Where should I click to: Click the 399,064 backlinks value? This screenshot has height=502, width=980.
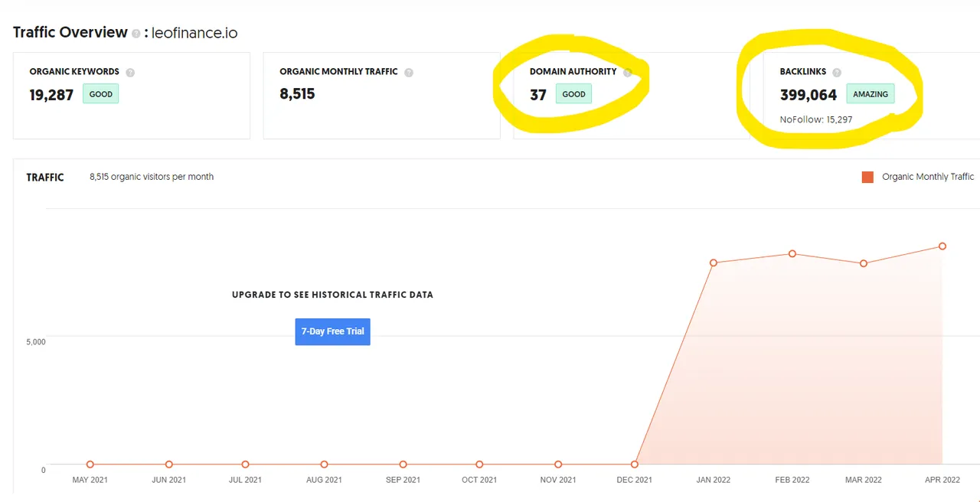point(808,95)
